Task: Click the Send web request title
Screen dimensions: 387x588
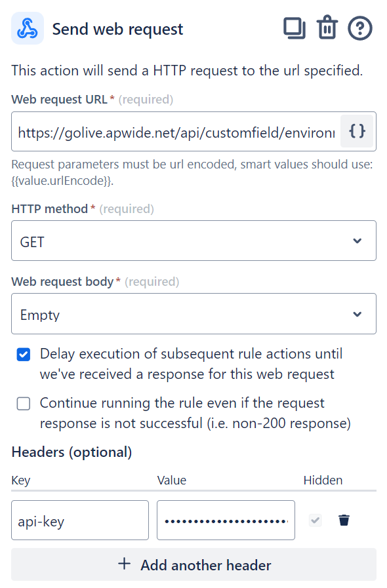Action: coord(117,29)
